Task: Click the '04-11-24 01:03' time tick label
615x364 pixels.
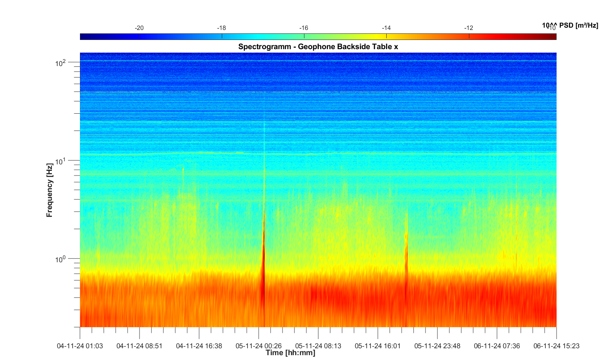Action: click(80, 346)
